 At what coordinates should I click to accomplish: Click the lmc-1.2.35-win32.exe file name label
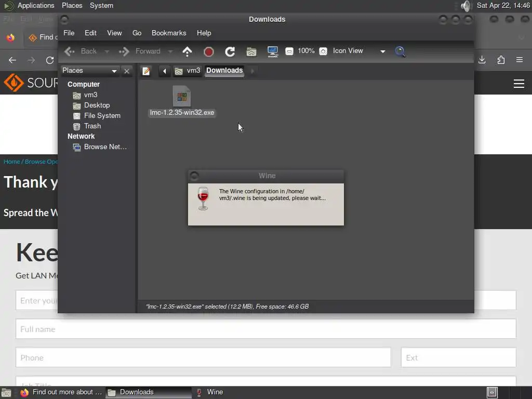[x=182, y=113]
